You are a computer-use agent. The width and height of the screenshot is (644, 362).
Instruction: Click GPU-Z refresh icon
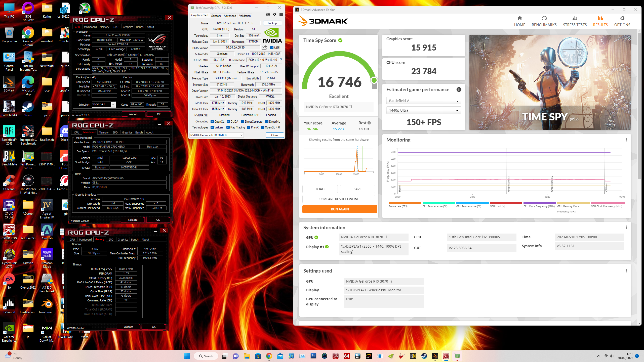(x=275, y=15)
